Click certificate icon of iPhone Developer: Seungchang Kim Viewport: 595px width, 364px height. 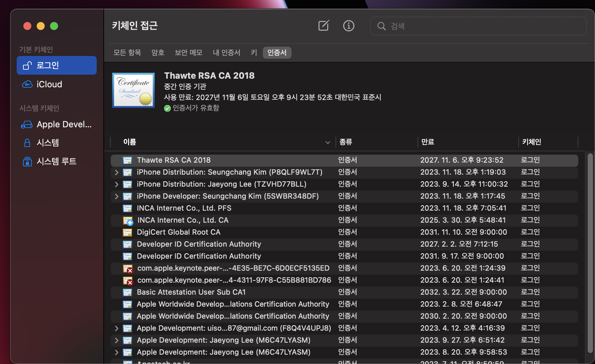[127, 196]
